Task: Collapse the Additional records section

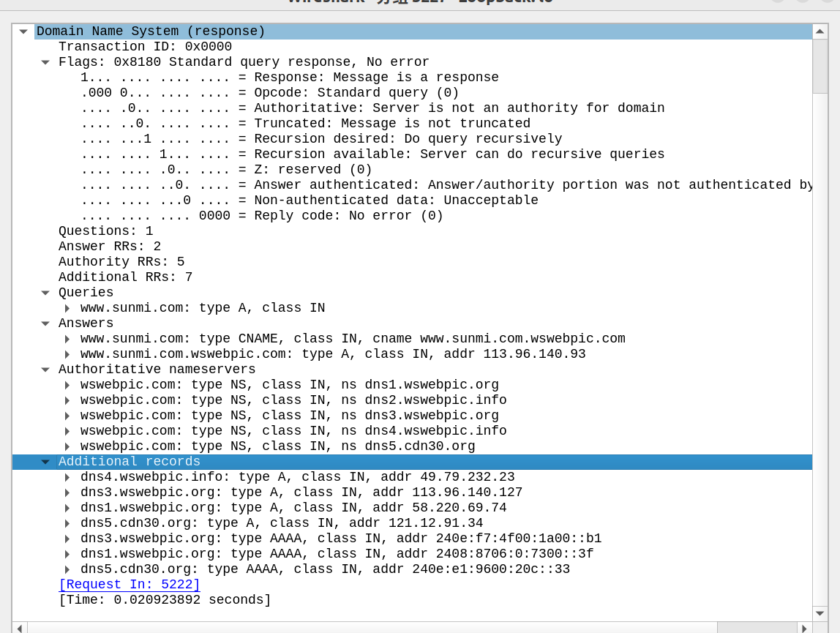Action: [x=45, y=462]
